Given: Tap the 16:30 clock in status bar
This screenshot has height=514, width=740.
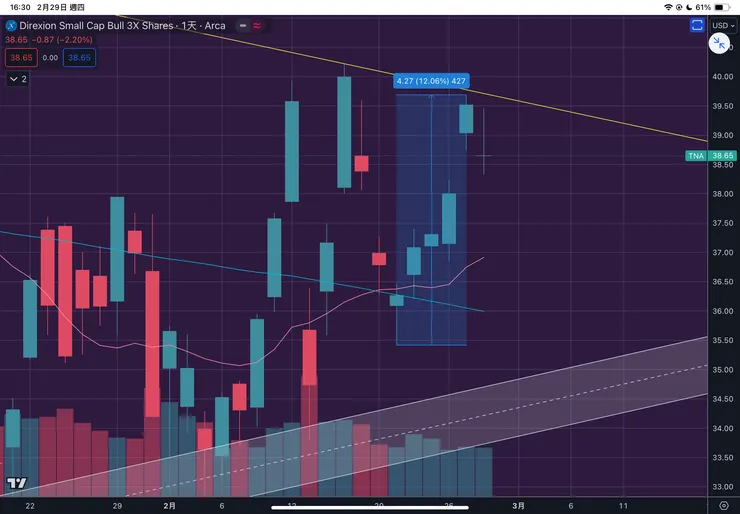Looking at the screenshot, I should pos(20,7).
